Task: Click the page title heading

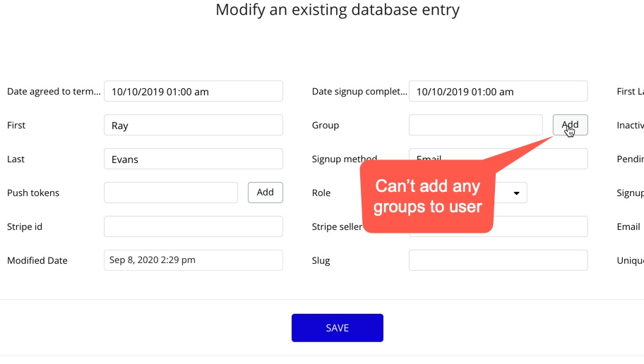Action: [x=338, y=10]
